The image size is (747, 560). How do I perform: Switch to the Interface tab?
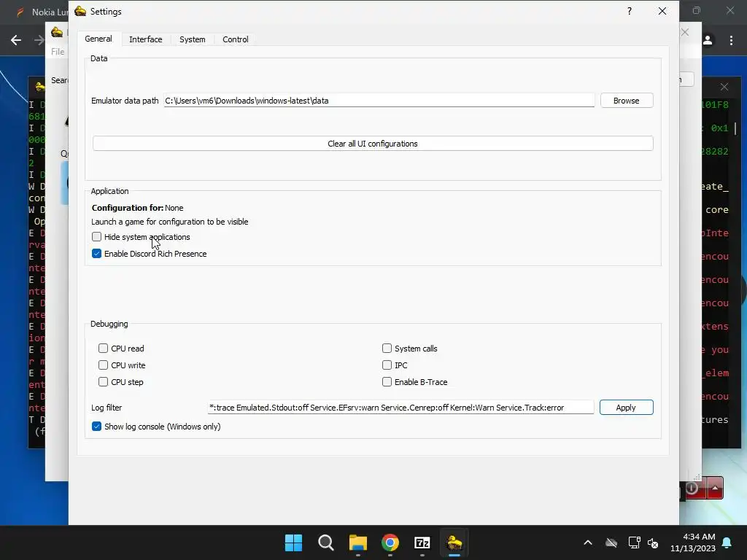(x=145, y=39)
